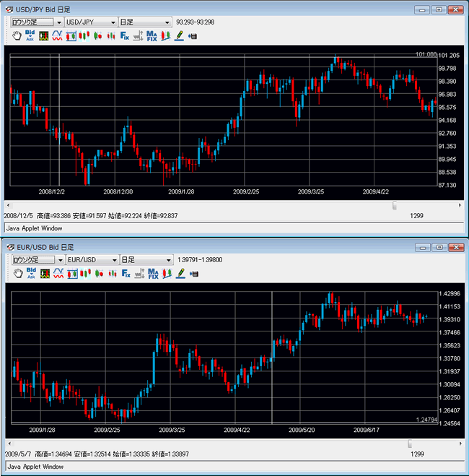Click small narrow candles icon in USD/JPY toolbar
Screen dimensions: 469x476
[111, 36]
